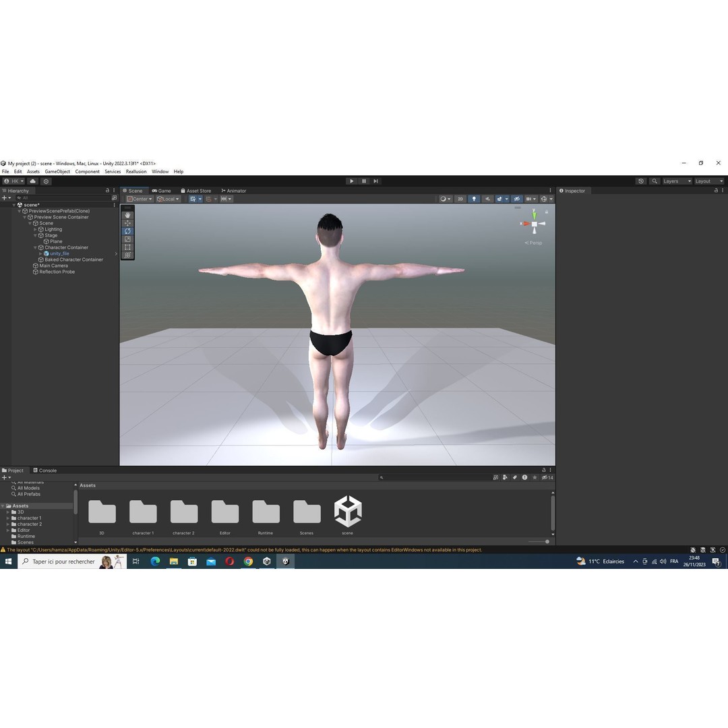This screenshot has width=728, height=728.
Task: Expand unity_file prefab in Hierarchy
Action: click(x=41, y=253)
